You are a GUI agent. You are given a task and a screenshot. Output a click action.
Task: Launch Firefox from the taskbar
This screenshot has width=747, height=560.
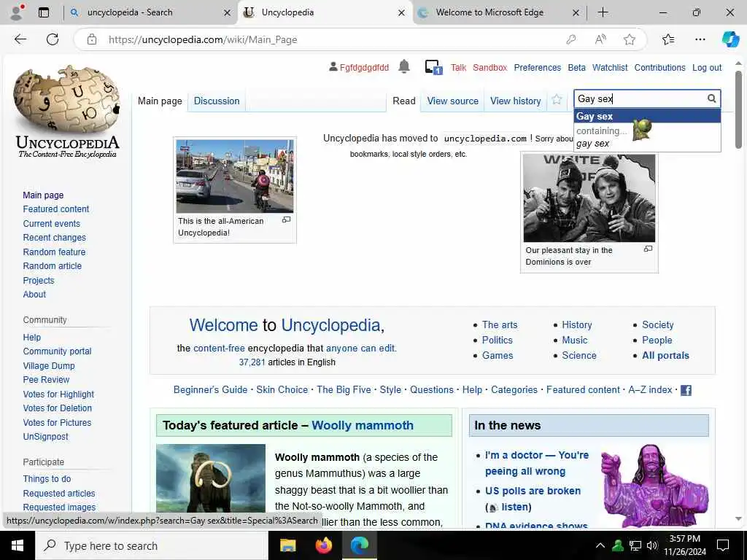(x=323, y=545)
